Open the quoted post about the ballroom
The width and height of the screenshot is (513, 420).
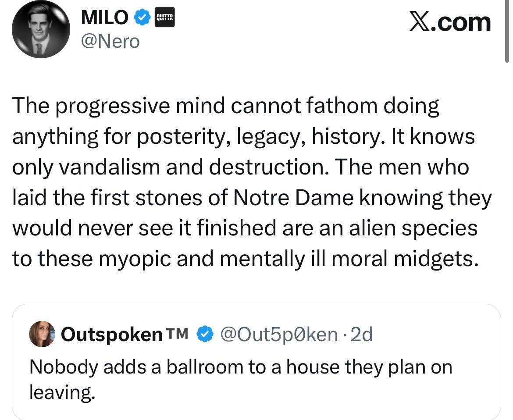240,367
